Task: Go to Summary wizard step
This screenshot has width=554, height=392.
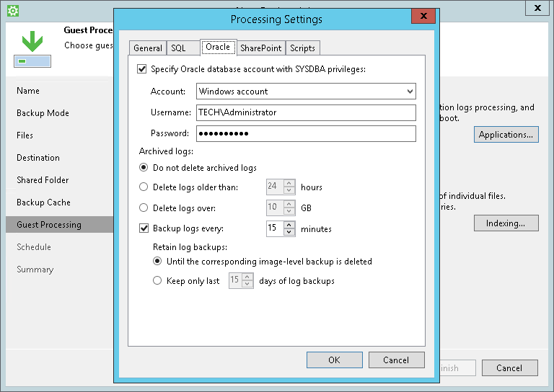Action: 35,269
